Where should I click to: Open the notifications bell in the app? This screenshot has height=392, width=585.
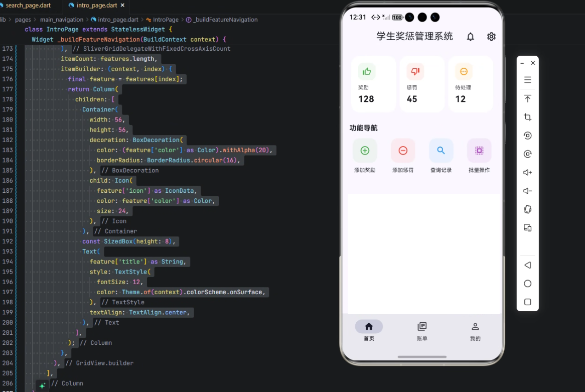pos(471,37)
